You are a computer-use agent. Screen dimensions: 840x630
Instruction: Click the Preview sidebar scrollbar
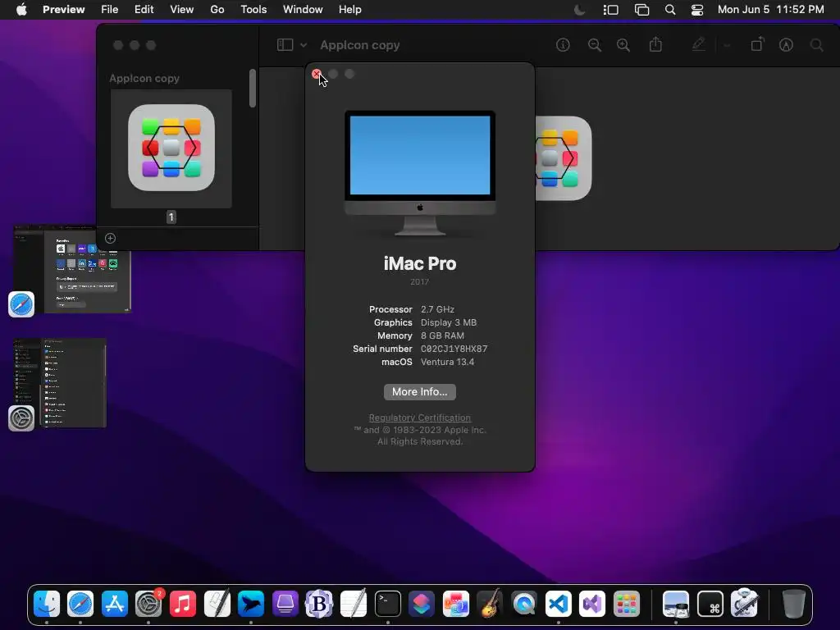pos(253,89)
